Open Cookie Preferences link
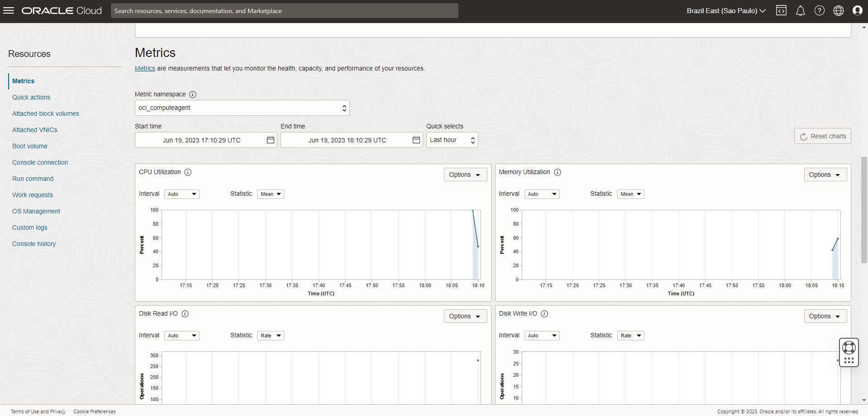 pyautogui.click(x=95, y=411)
